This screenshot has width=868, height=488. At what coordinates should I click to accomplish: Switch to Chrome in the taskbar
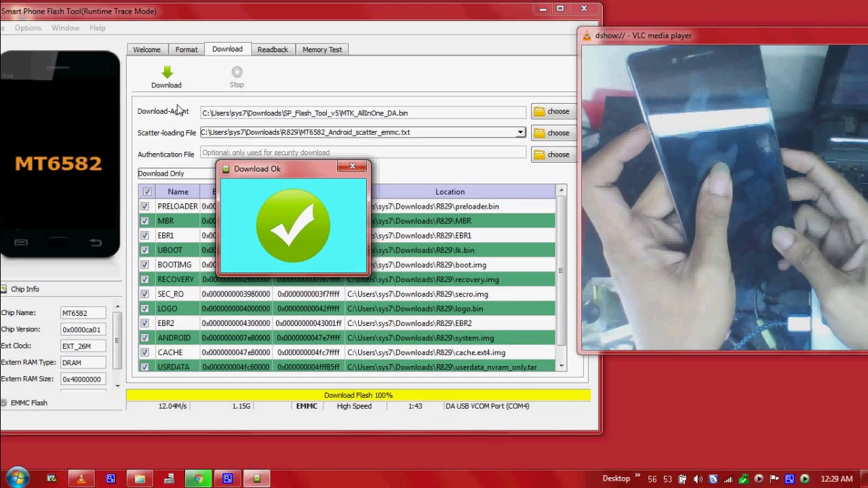pos(198,479)
